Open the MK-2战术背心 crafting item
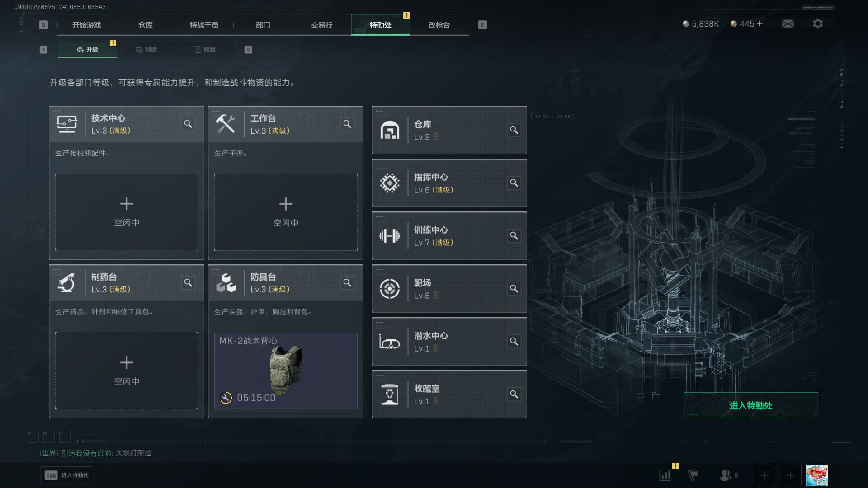 click(x=286, y=371)
